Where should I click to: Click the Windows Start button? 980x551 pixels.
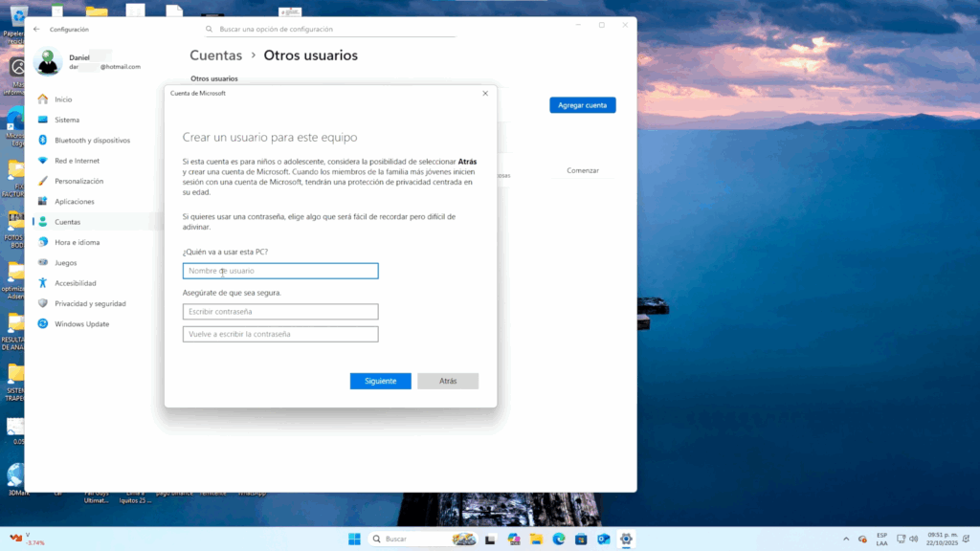(x=354, y=540)
